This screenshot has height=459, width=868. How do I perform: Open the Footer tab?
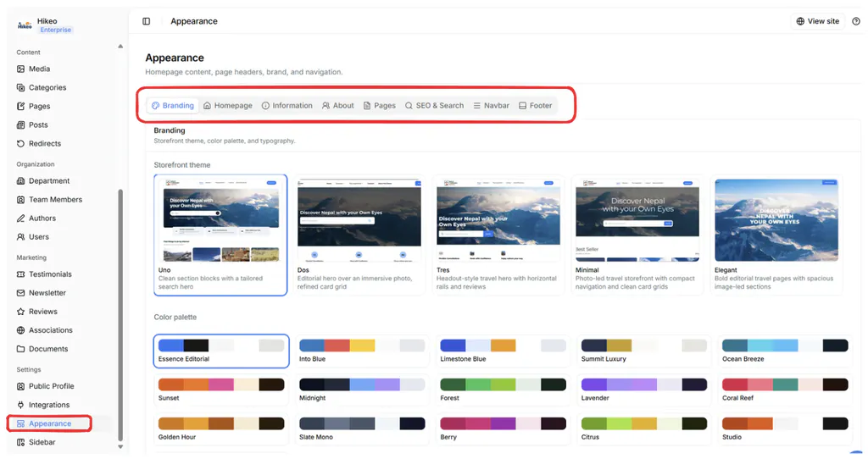point(536,106)
